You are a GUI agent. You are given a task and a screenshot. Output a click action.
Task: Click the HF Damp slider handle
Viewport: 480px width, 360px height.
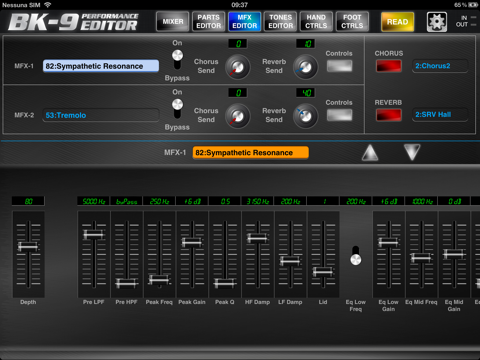point(257,238)
